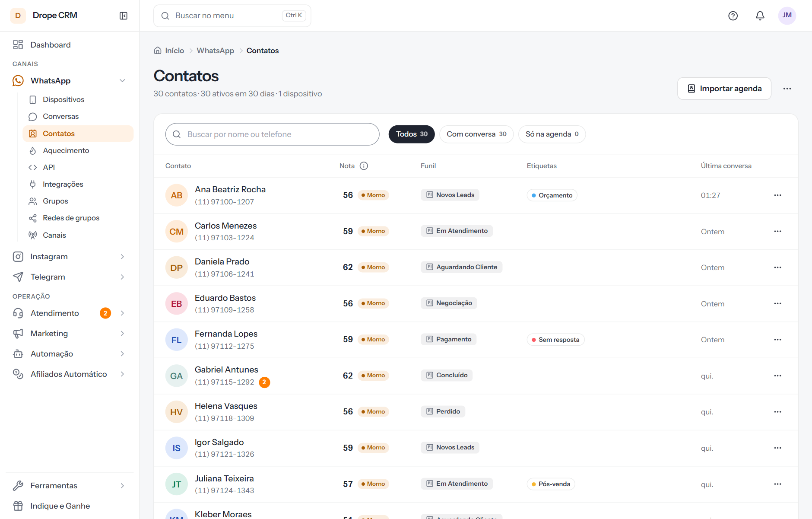Select the Com conversa filter tab
The image size is (812, 519).
tap(476, 134)
